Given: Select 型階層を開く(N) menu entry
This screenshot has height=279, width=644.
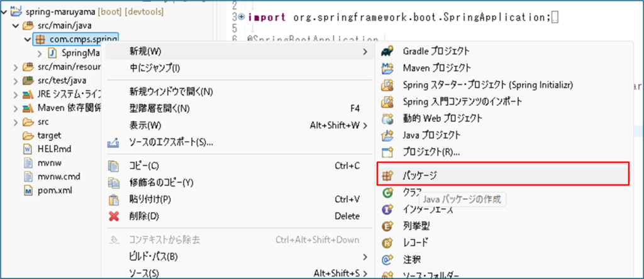Looking at the screenshot, I should coord(159,108).
